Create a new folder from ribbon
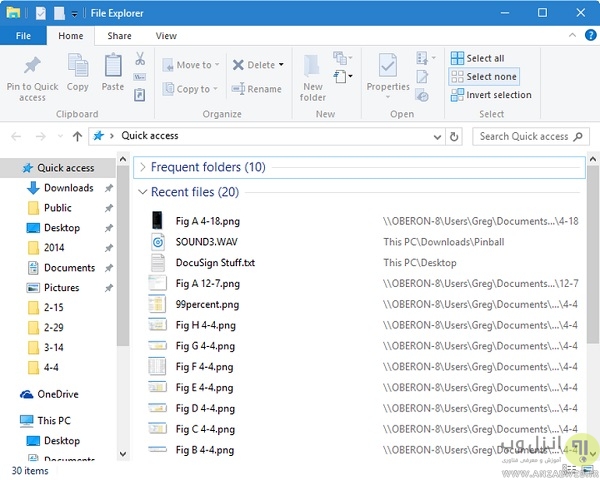The image size is (600, 480). [x=313, y=73]
